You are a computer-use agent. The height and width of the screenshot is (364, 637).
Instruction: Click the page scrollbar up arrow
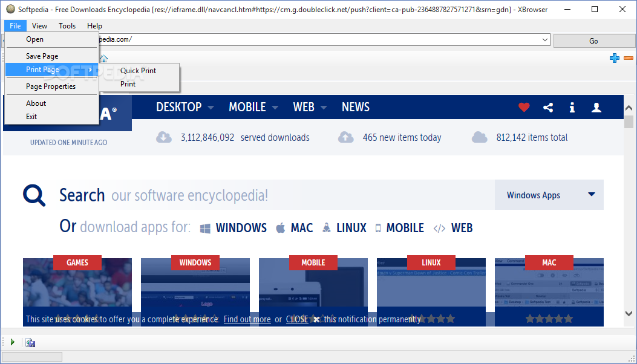629,108
